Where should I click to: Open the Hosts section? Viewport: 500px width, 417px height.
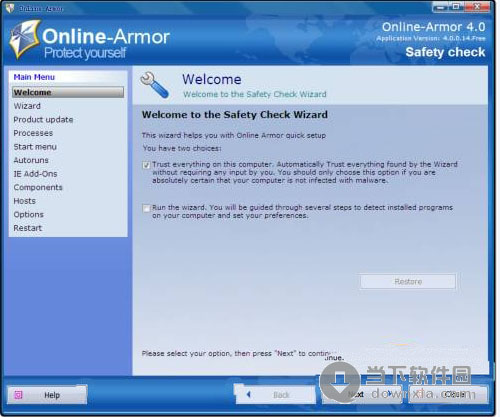pyautogui.click(x=24, y=201)
